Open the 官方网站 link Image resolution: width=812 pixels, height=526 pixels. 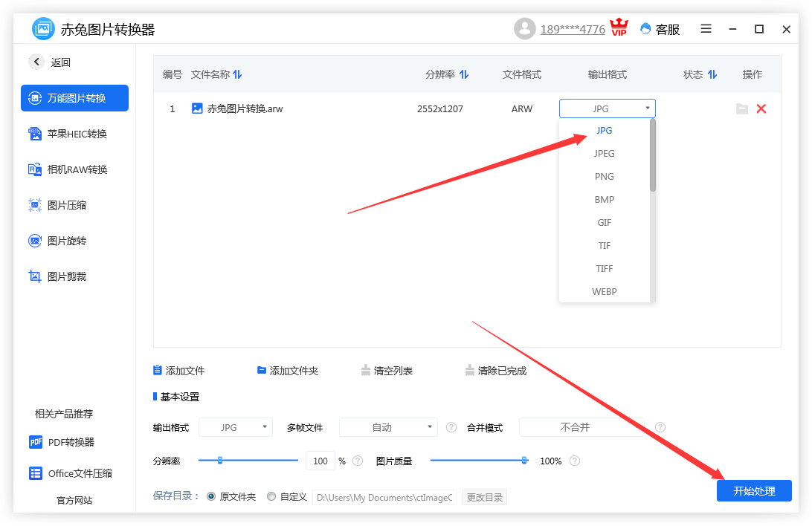pyautogui.click(x=74, y=500)
